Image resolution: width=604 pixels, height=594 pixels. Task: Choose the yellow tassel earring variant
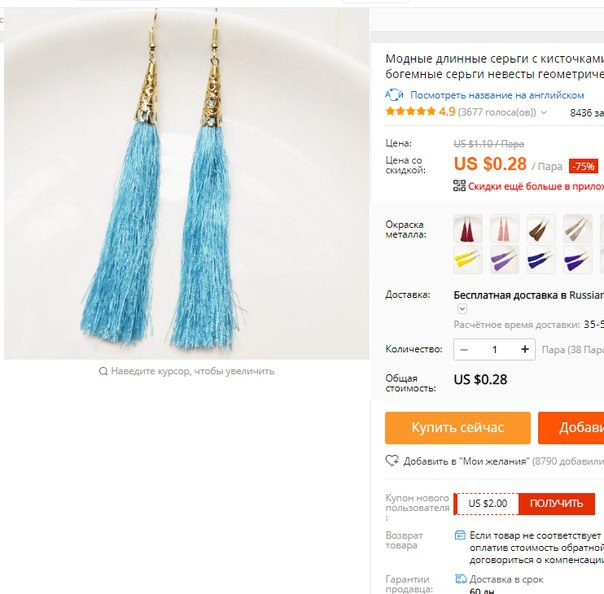[x=468, y=259]
